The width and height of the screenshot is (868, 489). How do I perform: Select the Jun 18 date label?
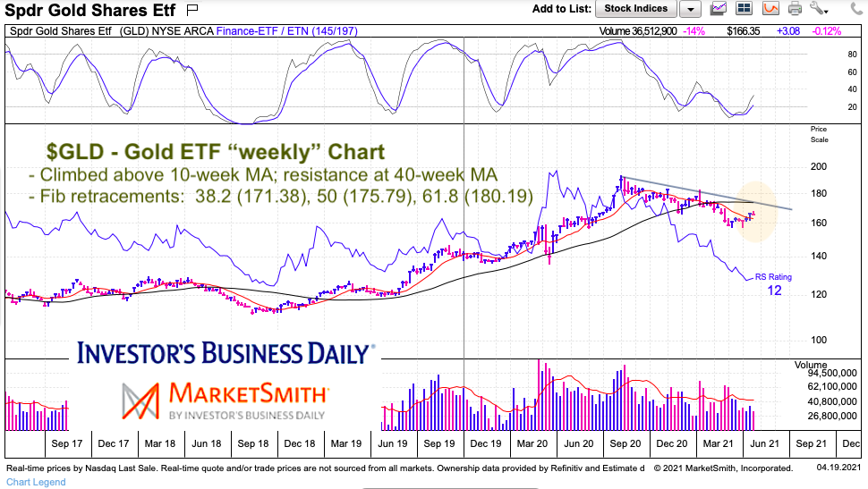[207, 443]
